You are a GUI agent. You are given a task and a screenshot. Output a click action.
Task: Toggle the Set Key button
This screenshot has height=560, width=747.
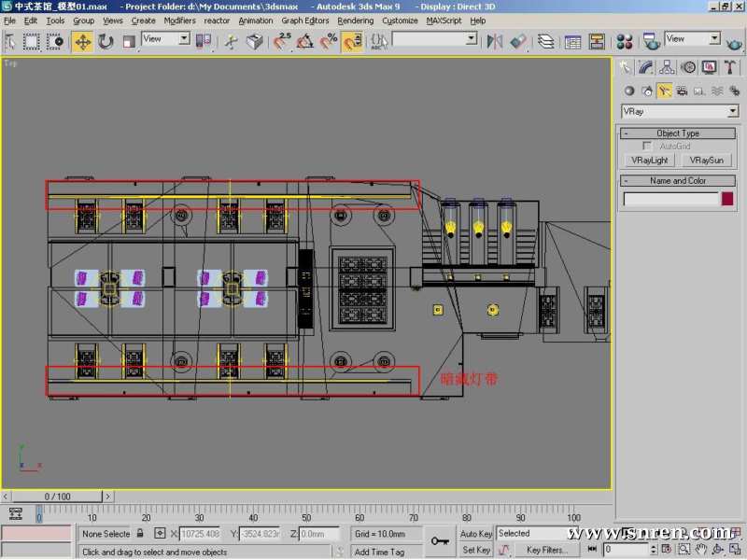click(x=476, y=551)
